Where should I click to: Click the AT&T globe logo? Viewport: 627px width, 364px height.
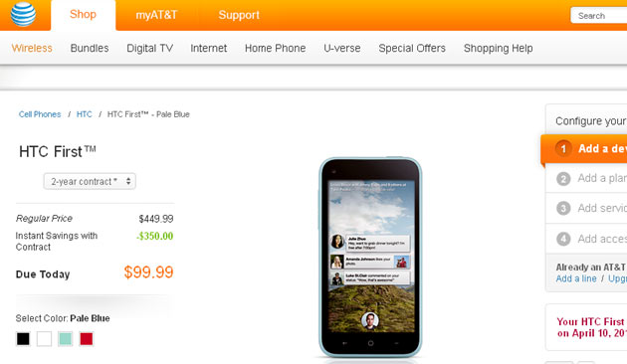[x=23, y=14]
